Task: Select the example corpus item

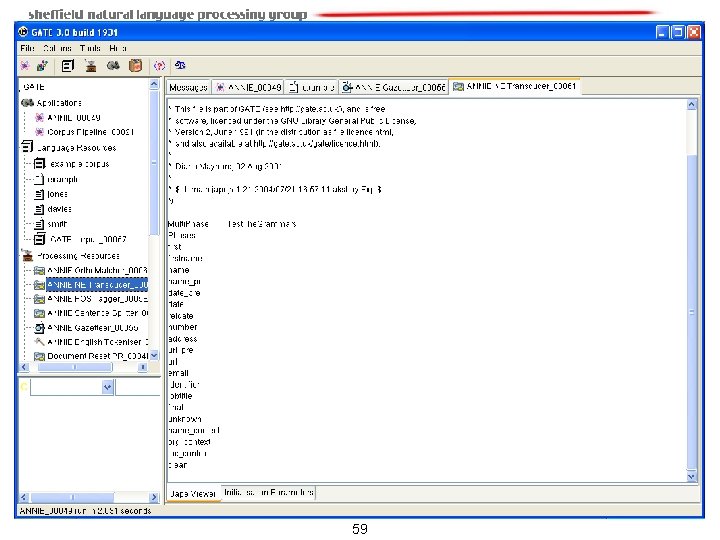Action: (x=79, y=164)
